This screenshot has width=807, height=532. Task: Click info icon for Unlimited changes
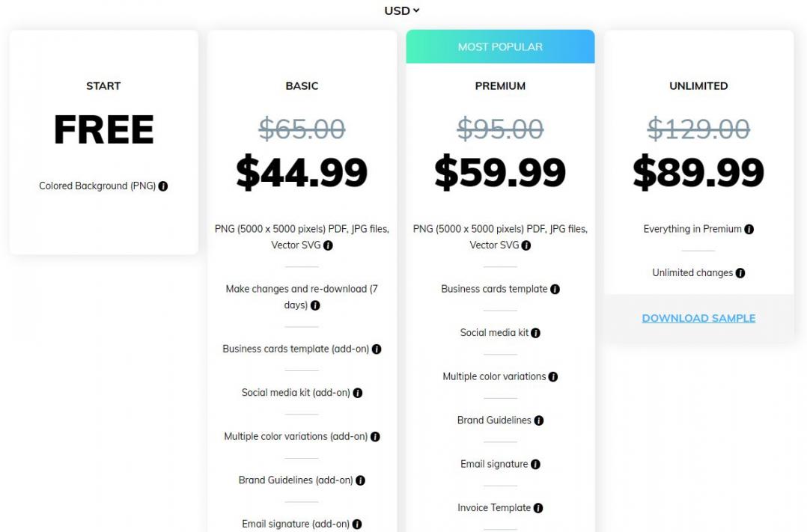pos(740,273)
